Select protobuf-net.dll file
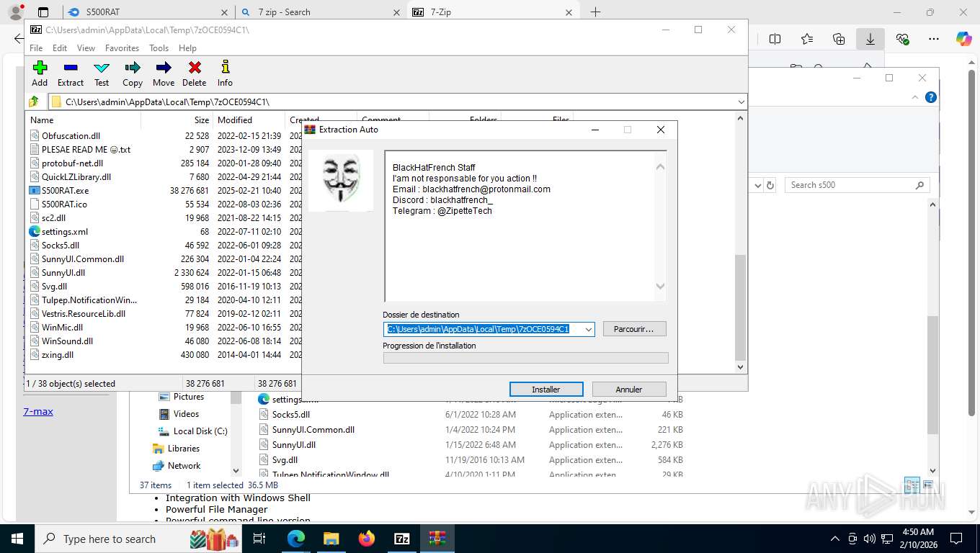 [x=72, y=163]
